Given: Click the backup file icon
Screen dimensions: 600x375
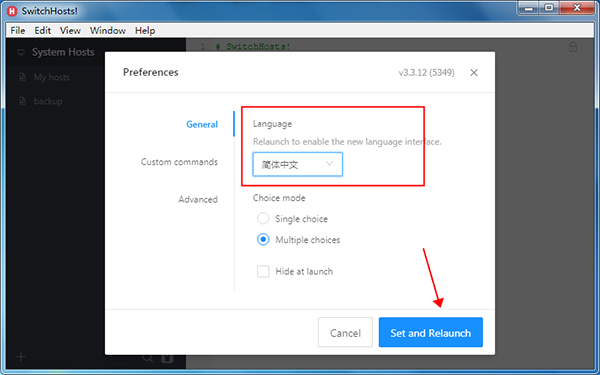Looking at the screenshot, I should (23, 101).
